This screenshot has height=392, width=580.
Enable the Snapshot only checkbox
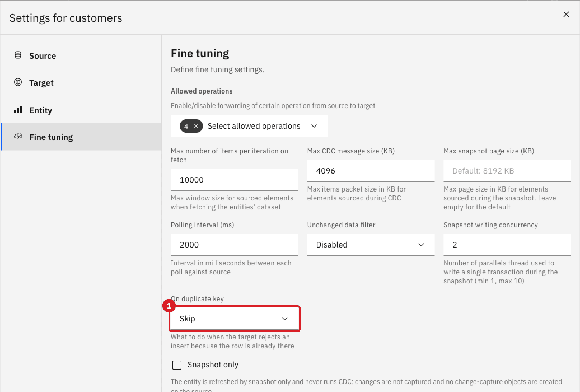click(177, 365)
